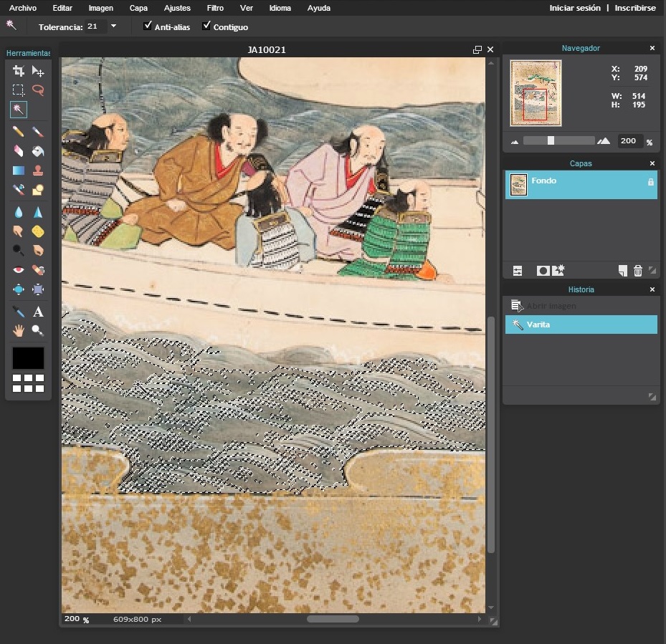This screenshot has height=644, width=666.
Task: Select the Move tool
Action: click(38, 71)
